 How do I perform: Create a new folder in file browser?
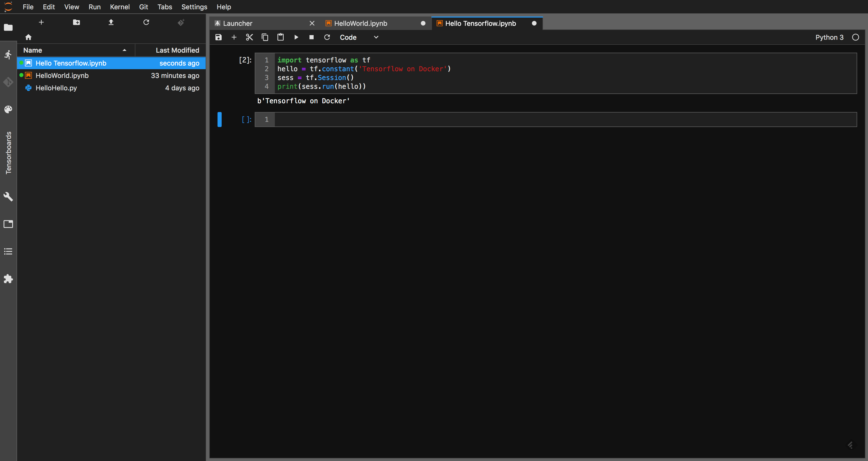(x=76, y=22)
